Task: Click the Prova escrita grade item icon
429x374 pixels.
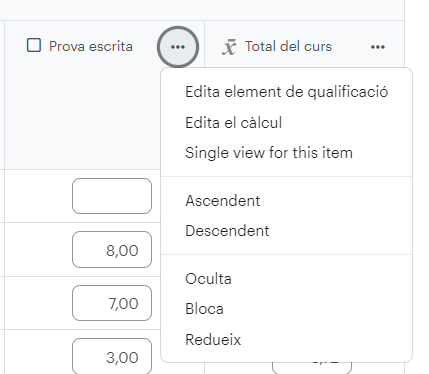Action: 34,45
